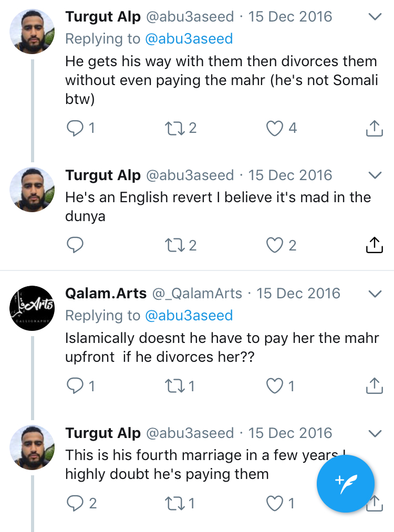Open @abu3aseed link under first tweet
Viewport: 394px width, 532px height.
pos(189,39)
